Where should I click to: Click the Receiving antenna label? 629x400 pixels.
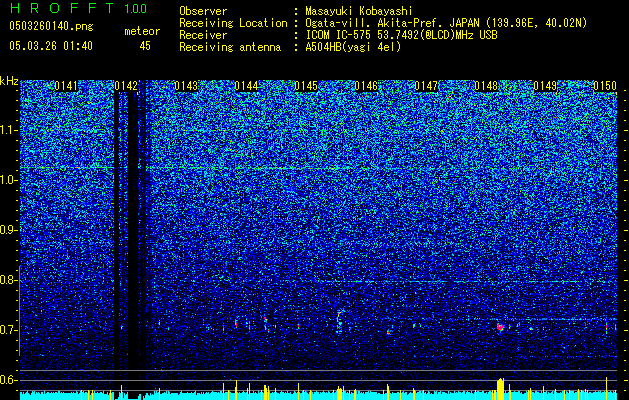click(230, 47)
